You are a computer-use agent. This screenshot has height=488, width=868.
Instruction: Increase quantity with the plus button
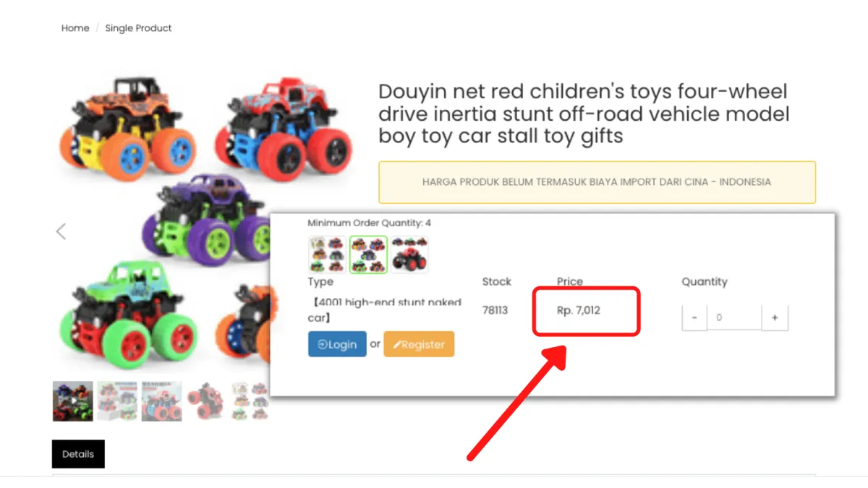tap(775, 317)
